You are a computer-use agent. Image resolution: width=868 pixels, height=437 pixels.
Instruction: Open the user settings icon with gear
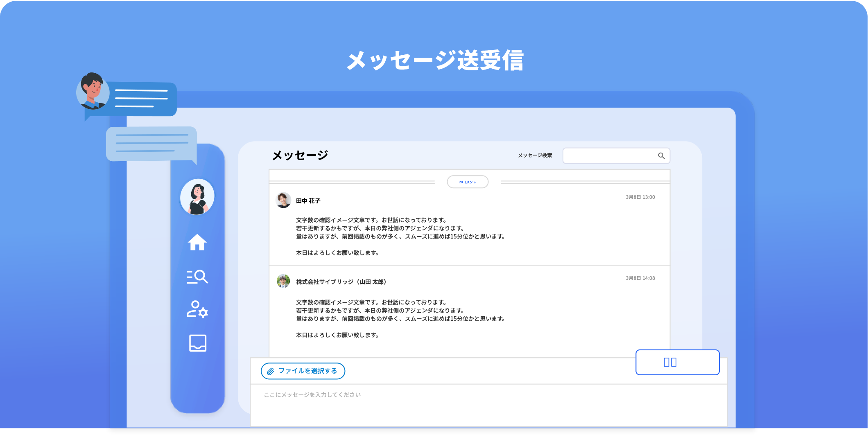click(197, 309)
